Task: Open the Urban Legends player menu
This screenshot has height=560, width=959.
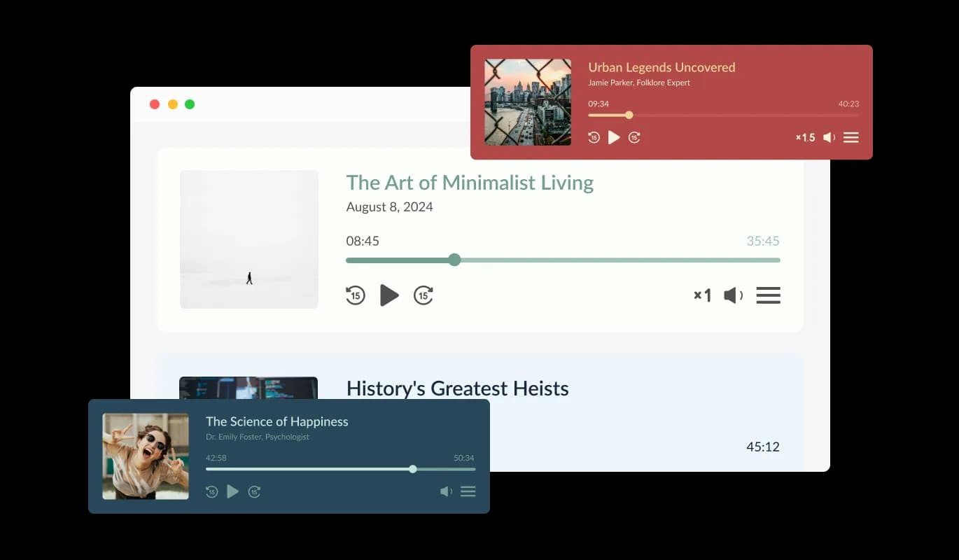Action: click(850, 137)
